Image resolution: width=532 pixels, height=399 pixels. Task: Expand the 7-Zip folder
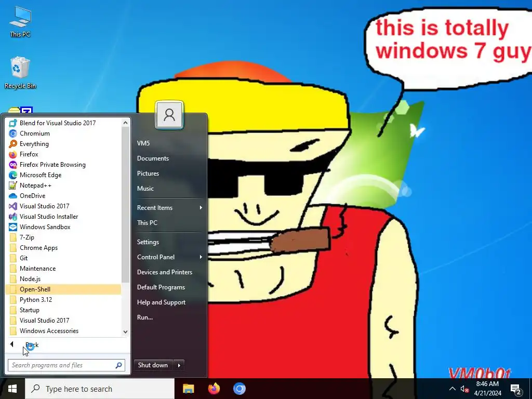pos(63,237)
